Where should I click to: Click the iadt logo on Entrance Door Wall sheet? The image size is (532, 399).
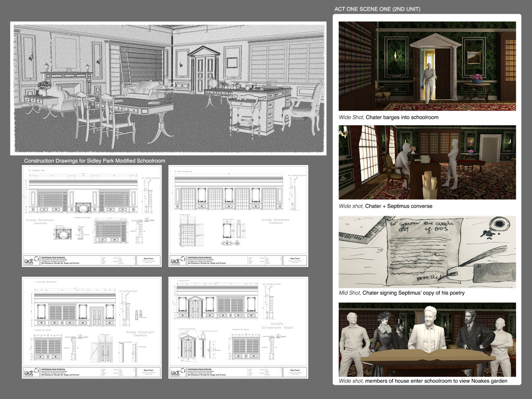(178, 372)
